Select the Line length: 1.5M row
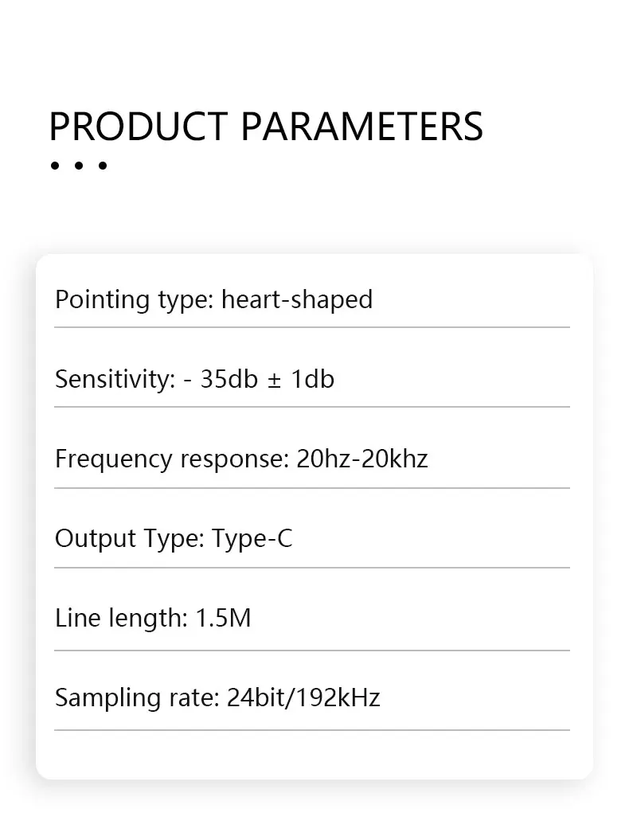This screenshot has width=629, height=840. (312, 618)
